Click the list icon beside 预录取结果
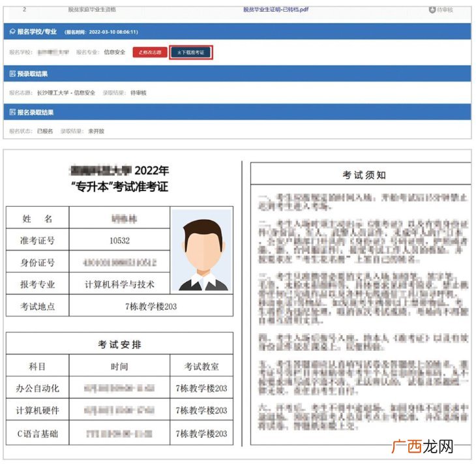The height and width of the screenshot is (465, 476). (12, 74)
